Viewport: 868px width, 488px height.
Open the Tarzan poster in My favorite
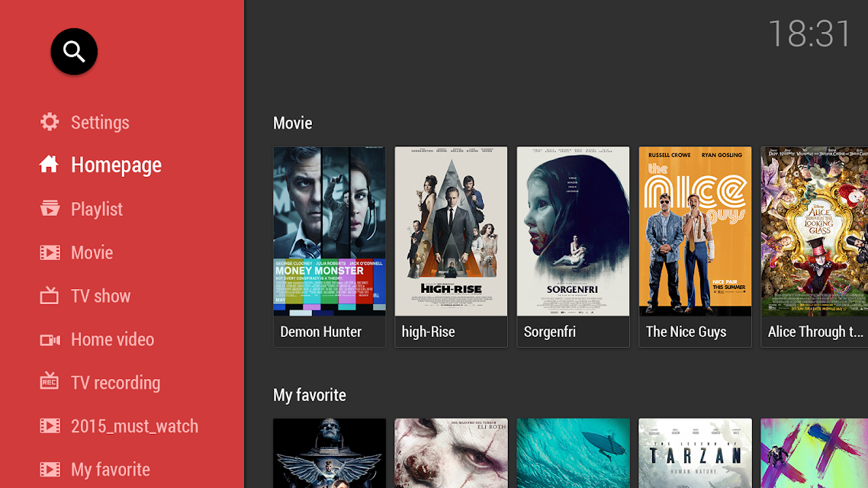click(696, 453)
